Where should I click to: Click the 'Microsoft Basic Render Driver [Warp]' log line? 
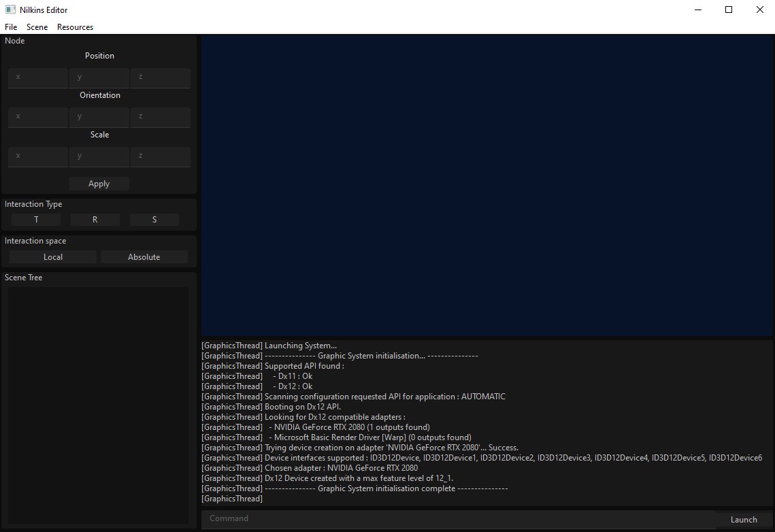(x=337, y=437)
